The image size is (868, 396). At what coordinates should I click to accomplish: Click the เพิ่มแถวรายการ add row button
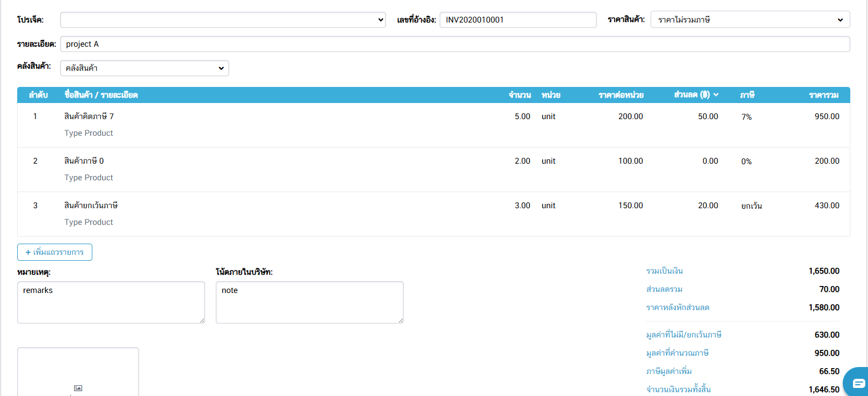pyautogui.click(x=55, y=252)
